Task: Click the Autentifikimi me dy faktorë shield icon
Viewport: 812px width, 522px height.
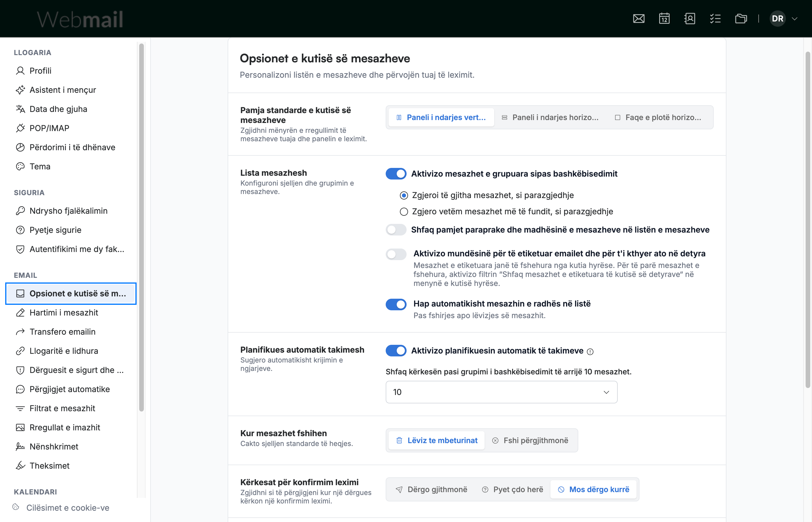Action: click(20, 249)
